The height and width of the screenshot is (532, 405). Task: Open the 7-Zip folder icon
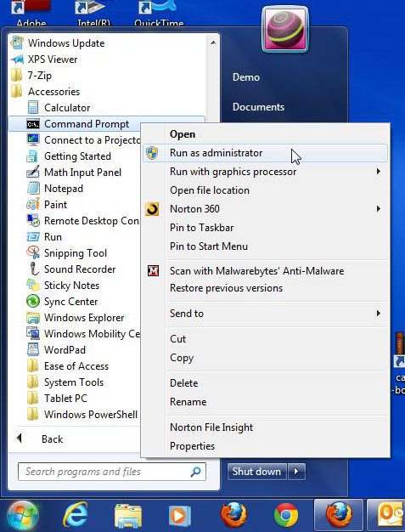(17, 76)
